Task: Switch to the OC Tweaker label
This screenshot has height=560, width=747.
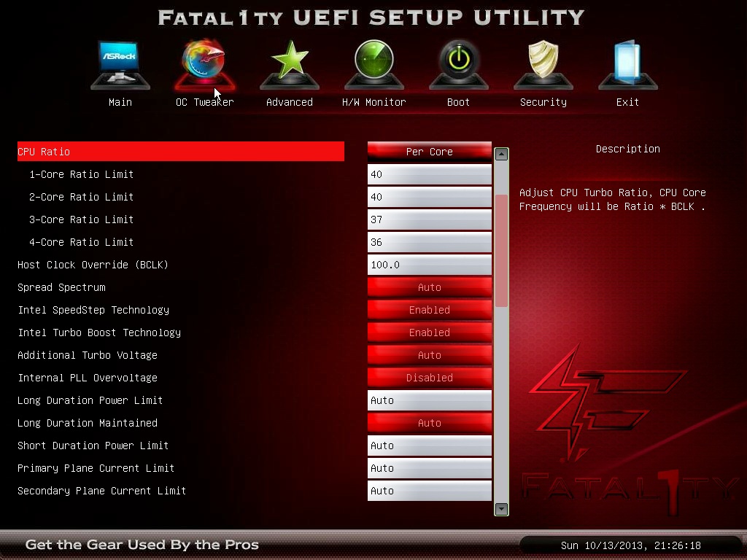Action: click(x=204, y=102)
